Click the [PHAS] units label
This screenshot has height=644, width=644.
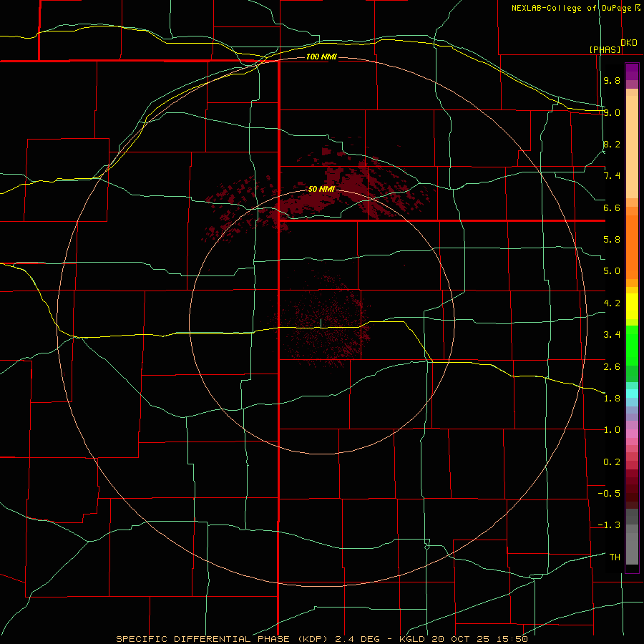click(605, 49)
